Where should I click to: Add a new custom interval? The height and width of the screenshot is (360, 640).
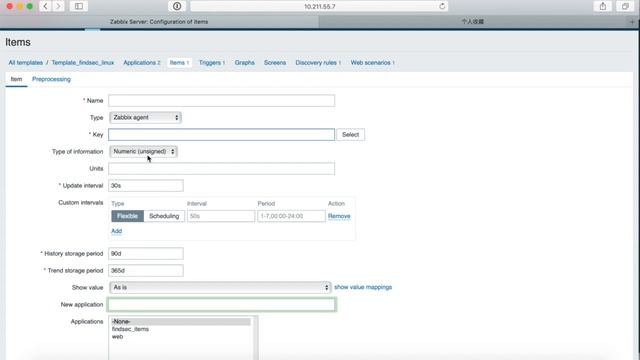(x=117, y=231)
